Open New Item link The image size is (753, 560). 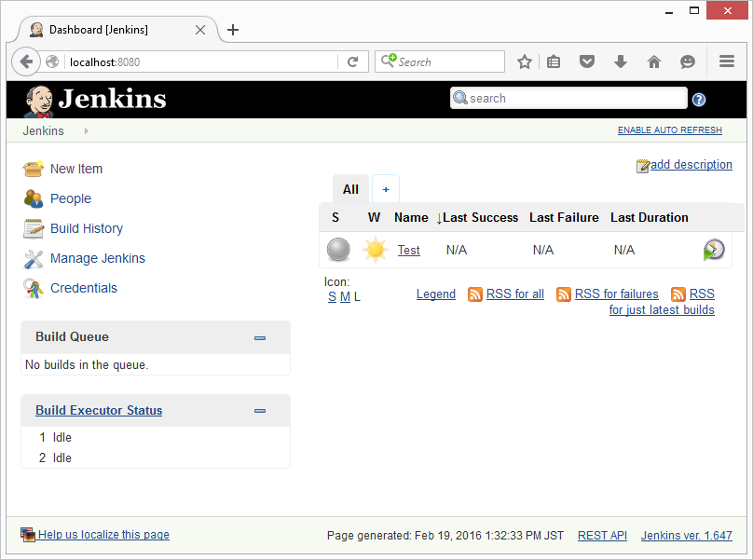click(x=76, y=169)
